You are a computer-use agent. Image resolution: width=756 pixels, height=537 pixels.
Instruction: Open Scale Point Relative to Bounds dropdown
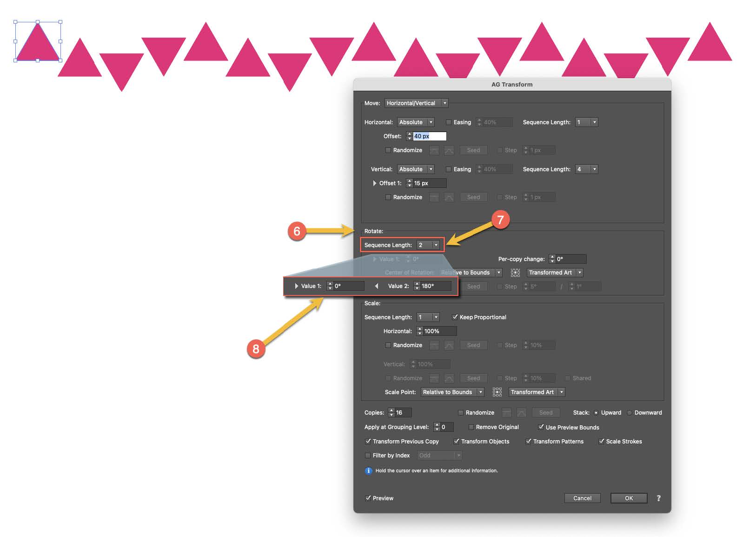(x=452, y=392)
